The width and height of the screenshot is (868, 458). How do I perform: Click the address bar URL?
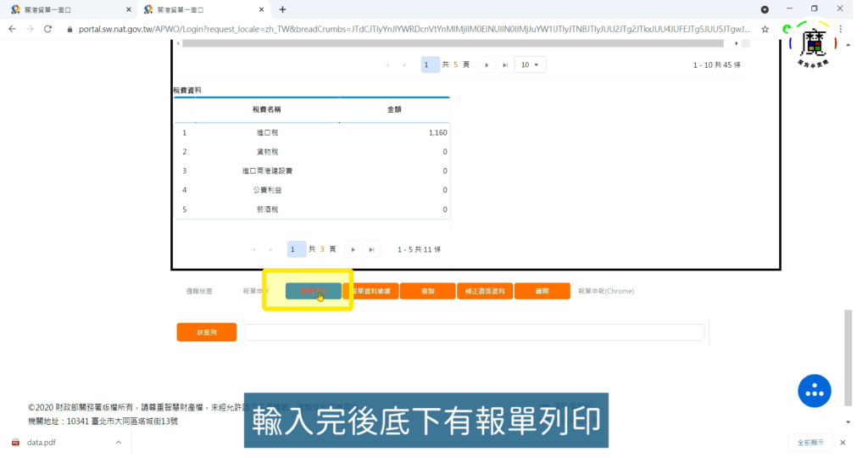pos(414,29)
